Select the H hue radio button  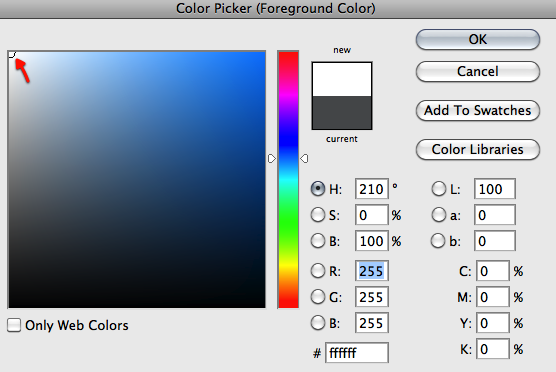click(318, 189)
